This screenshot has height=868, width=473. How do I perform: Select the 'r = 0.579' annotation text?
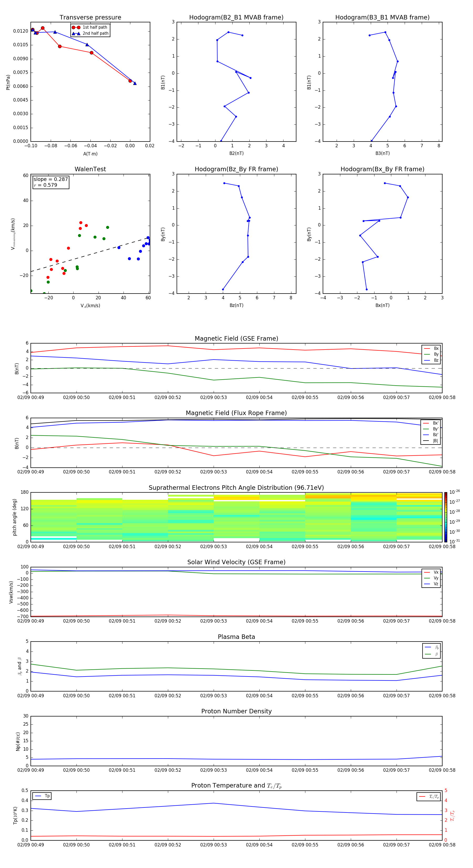pyautogui.click(x=45, y=185)
